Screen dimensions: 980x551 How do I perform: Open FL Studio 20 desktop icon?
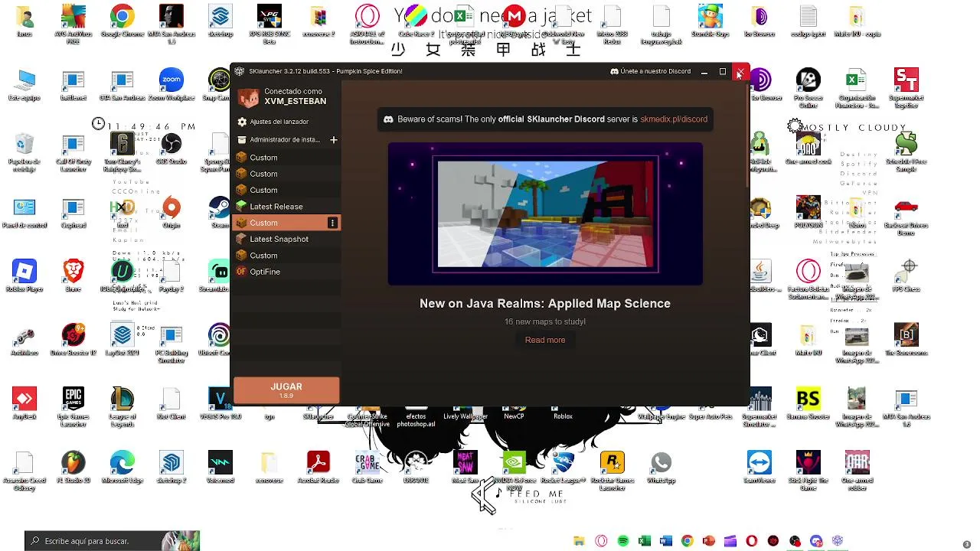pyautogui.click(x=73, y=468)
